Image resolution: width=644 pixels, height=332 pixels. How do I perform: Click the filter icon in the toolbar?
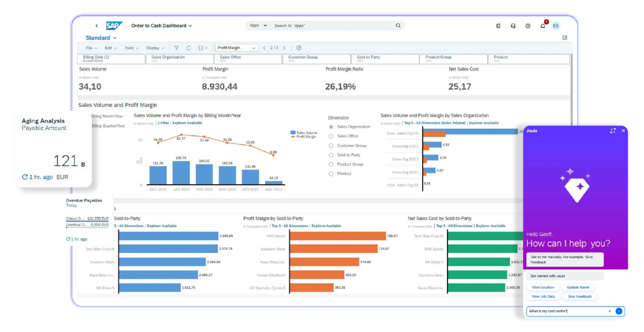point(177,48)
